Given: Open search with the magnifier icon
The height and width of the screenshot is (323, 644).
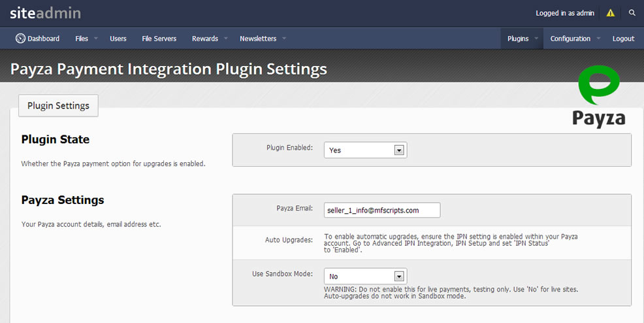Looking at the screenshot, I should tap(632, 12).
